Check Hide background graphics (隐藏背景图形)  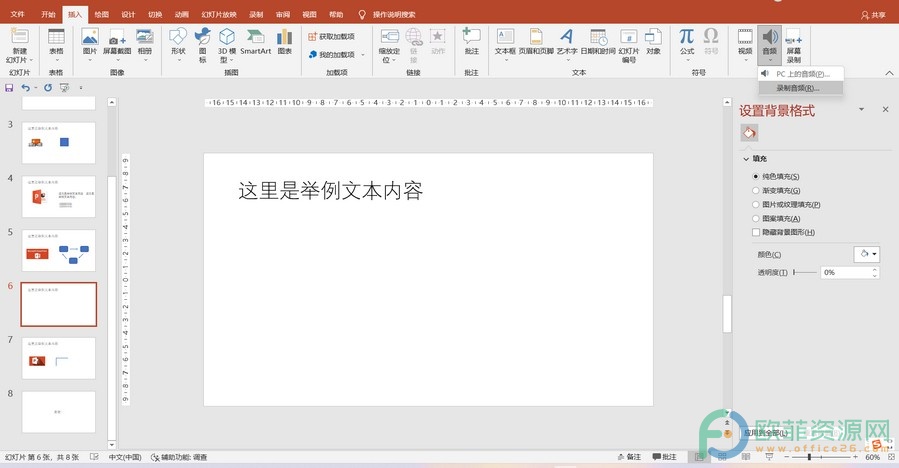(x=783, y=232)
